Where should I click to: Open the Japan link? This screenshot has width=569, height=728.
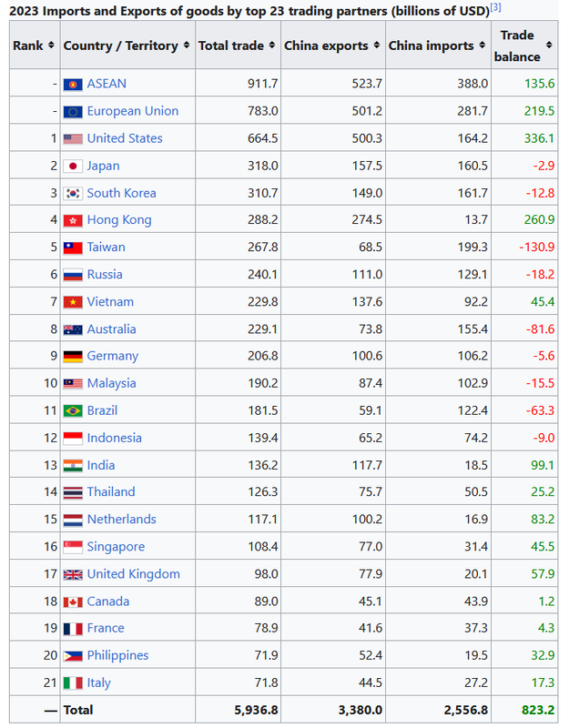coord(103,166)
